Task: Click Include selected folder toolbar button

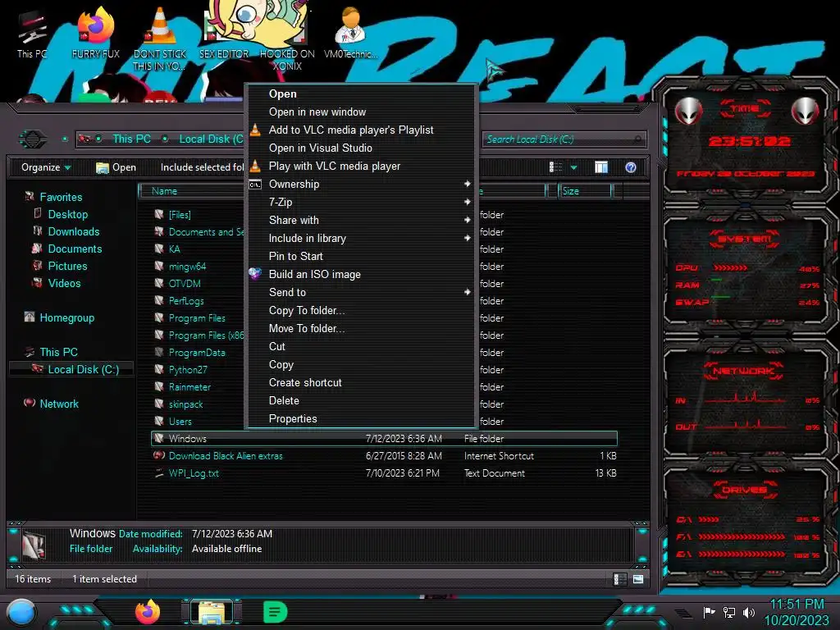Action: point(202,167)
